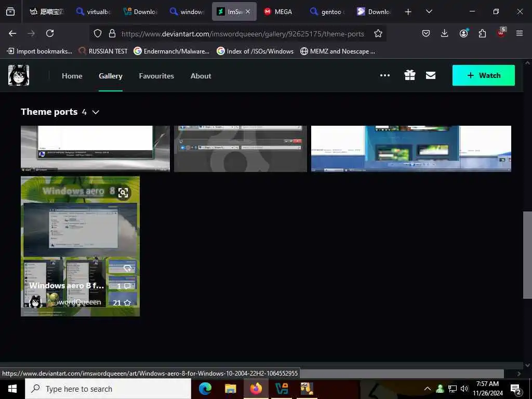Image resolution: width=532 pixels, height=399 pixels.
Task: Open the volume speaker tray icon
Action: [464, 389]
